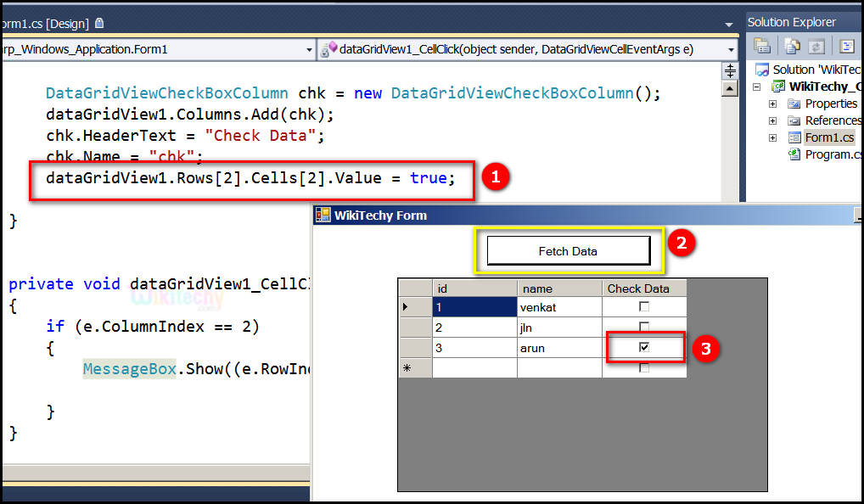864x504 pixels.
Task: Click the Show All Files icon in Solution Explorer
Action: (790, 46)
